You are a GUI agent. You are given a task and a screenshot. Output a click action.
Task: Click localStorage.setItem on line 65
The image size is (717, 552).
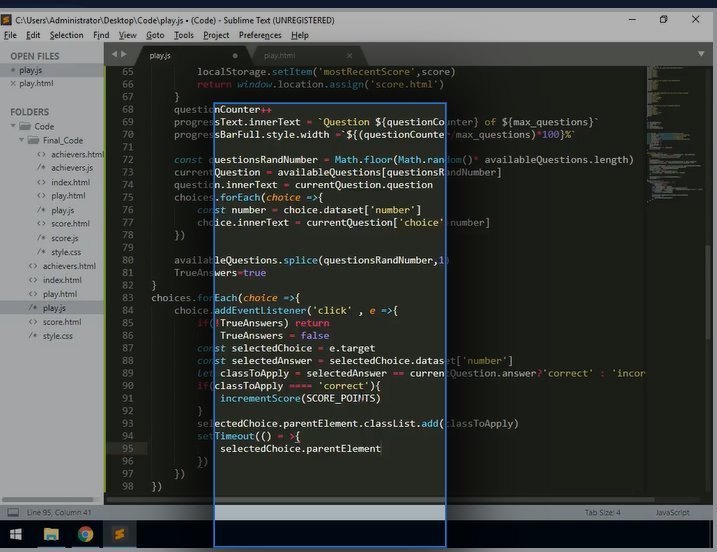(x=254, y=72)
